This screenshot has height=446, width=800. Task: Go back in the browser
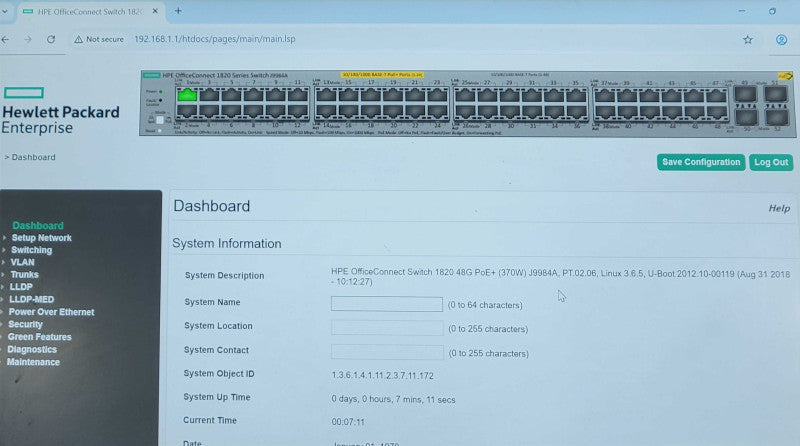pyautogui.click(x=6, y=39)
